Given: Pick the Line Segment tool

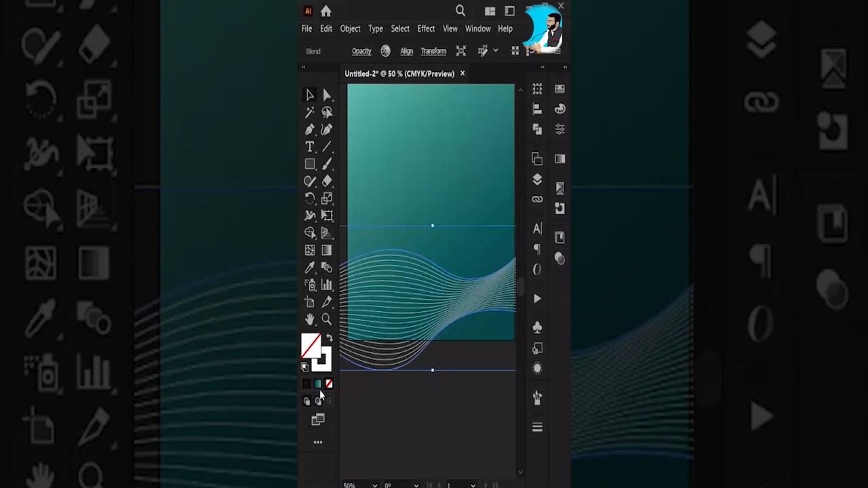Looking at the screenshot, I should [327, 146].
